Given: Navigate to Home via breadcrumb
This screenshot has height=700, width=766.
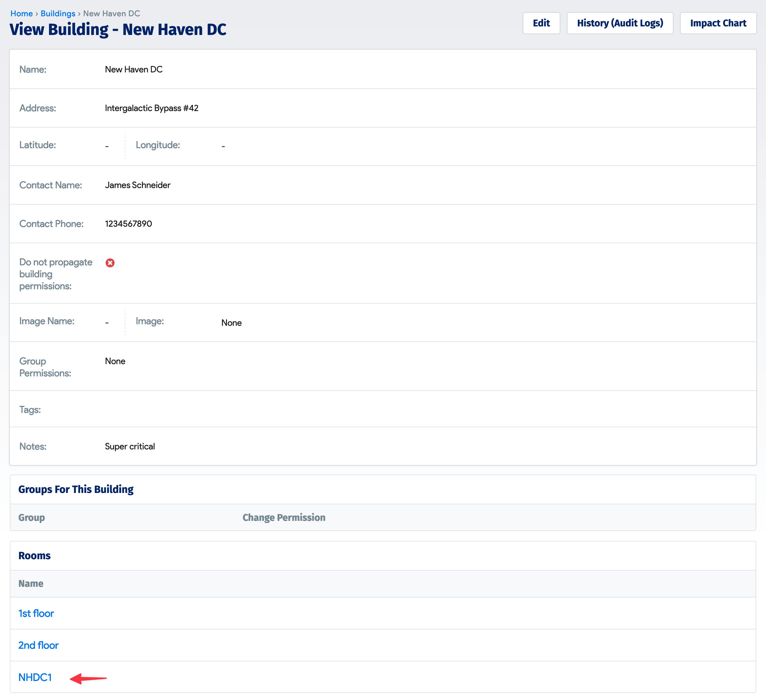Looking at the screenshot, I should click(21, 13).
